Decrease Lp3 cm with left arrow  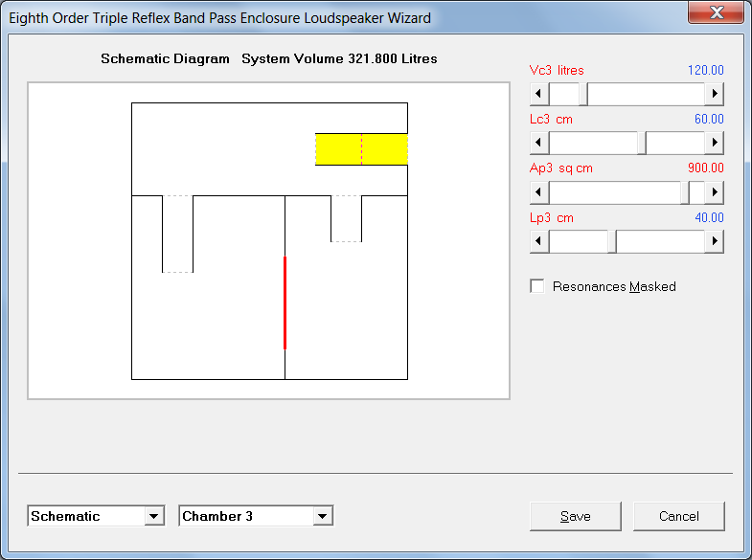539,241
